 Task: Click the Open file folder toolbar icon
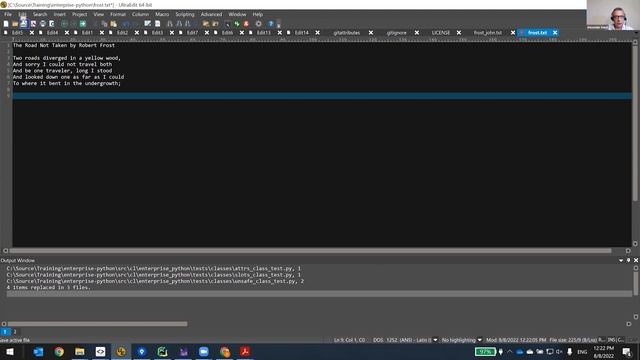(x=15, y=24)
